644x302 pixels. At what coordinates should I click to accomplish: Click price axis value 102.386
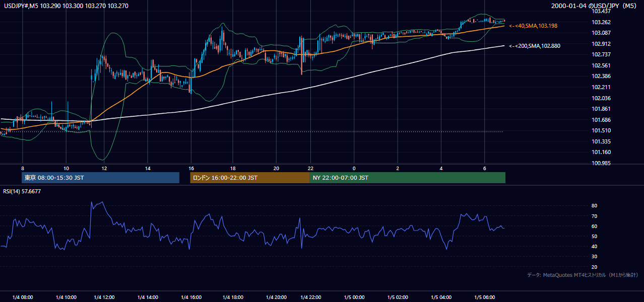tap(601, 76)
